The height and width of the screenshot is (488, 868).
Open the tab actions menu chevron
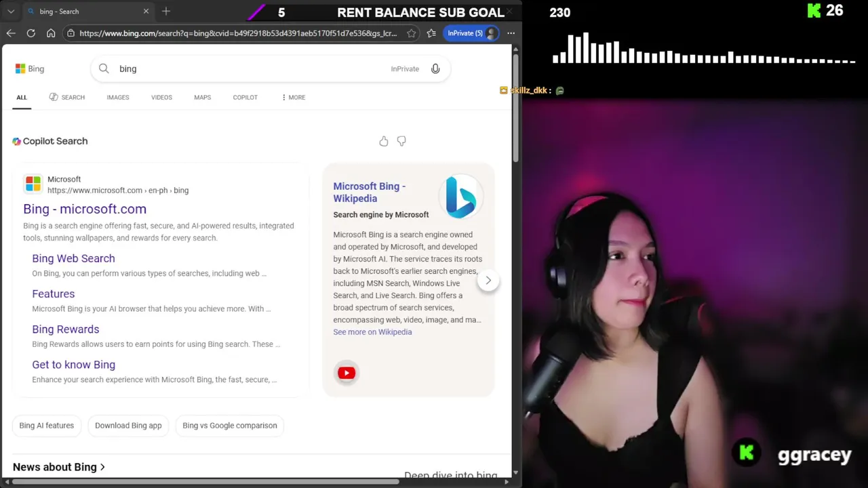tap(11, 12)
